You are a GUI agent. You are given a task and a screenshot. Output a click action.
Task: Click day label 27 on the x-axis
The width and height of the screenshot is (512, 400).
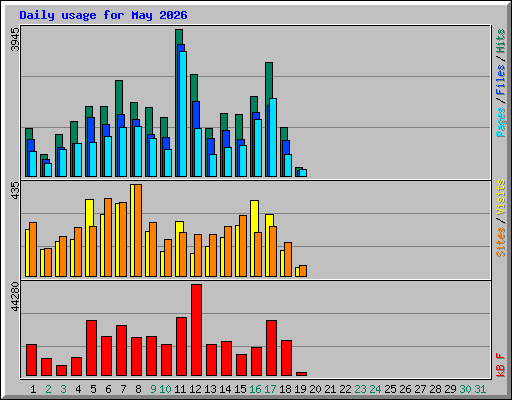[x=420, y=389]
